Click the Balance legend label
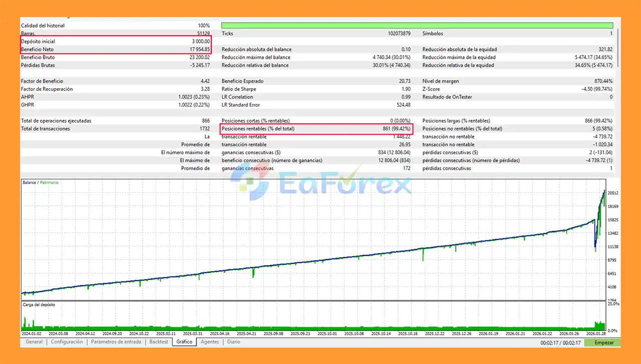 click(x=29, y=183)
